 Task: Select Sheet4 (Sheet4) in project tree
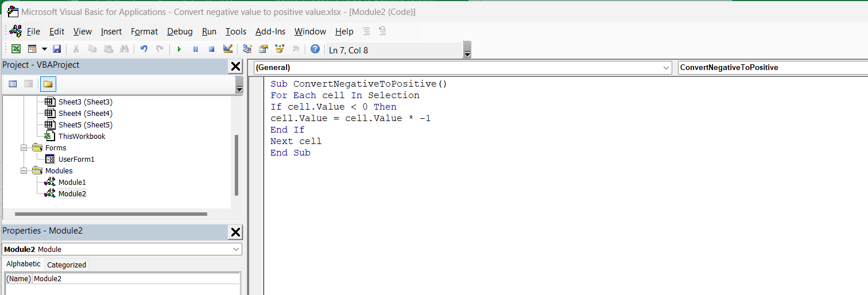tap(85, 113)
